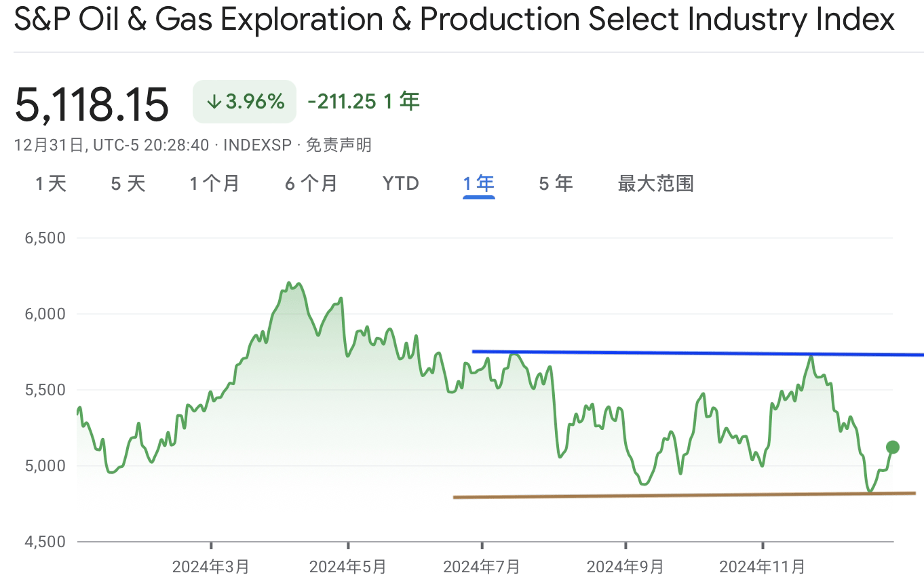The height and width of the screenshot is (575, 924).
Task: Click the INDEXSP exchange label
Action: (257, 144)
